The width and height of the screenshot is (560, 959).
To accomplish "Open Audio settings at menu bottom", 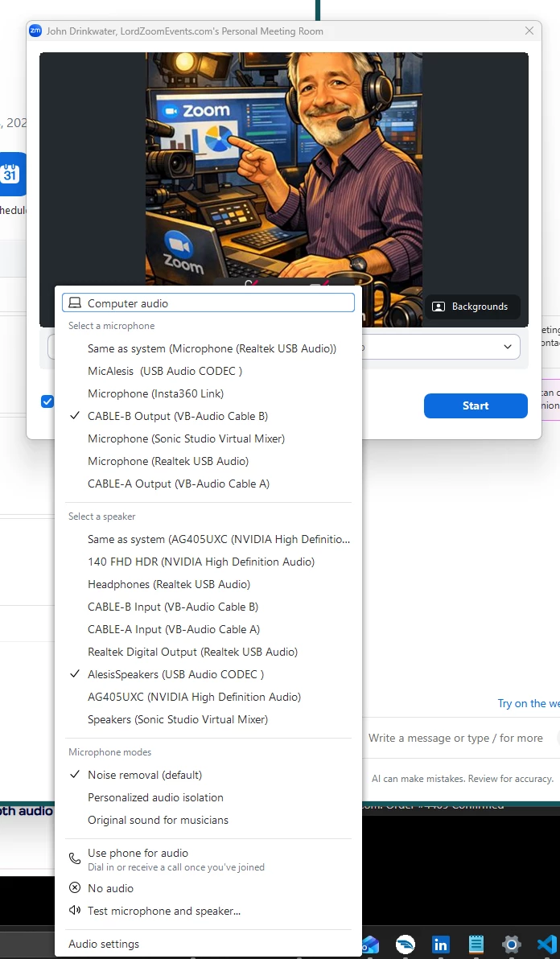I will [x=208, y=944].
